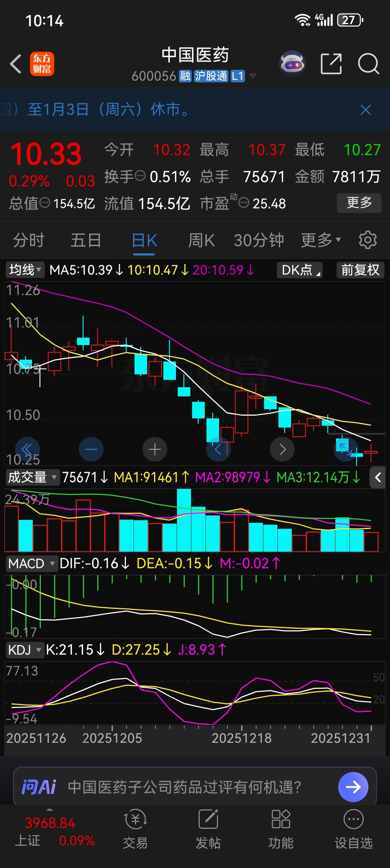The width and height of the screenshot is (390, 868).
Task: Open the 东方财富 logo home icon
Action: pyautogui.click(x=42, y=64)
